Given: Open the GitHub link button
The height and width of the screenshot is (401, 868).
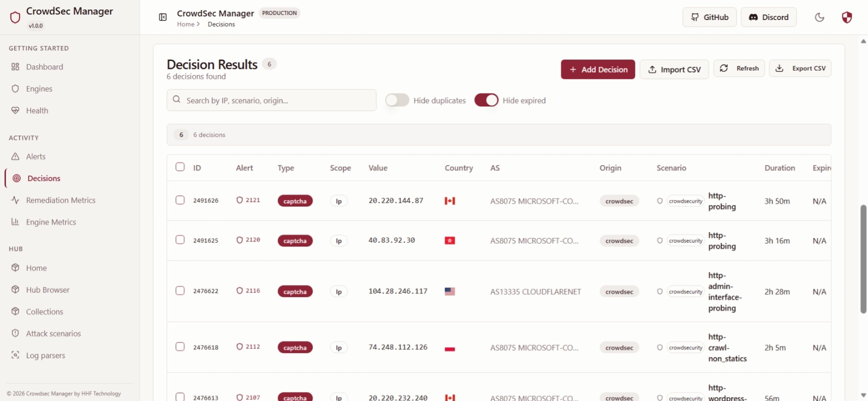Looking at the screenshot, I should click(x=709, y=17).
